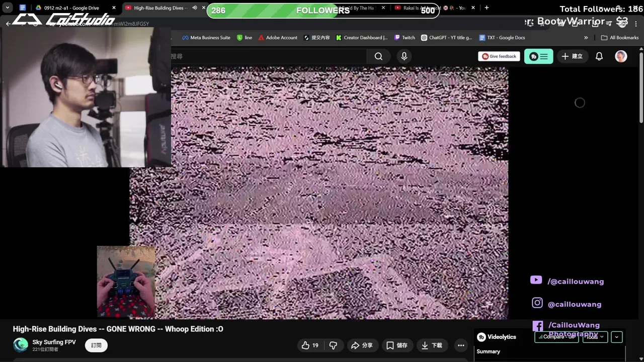
Task: Open Meta Business Suite bookmark
Action: 206,38
